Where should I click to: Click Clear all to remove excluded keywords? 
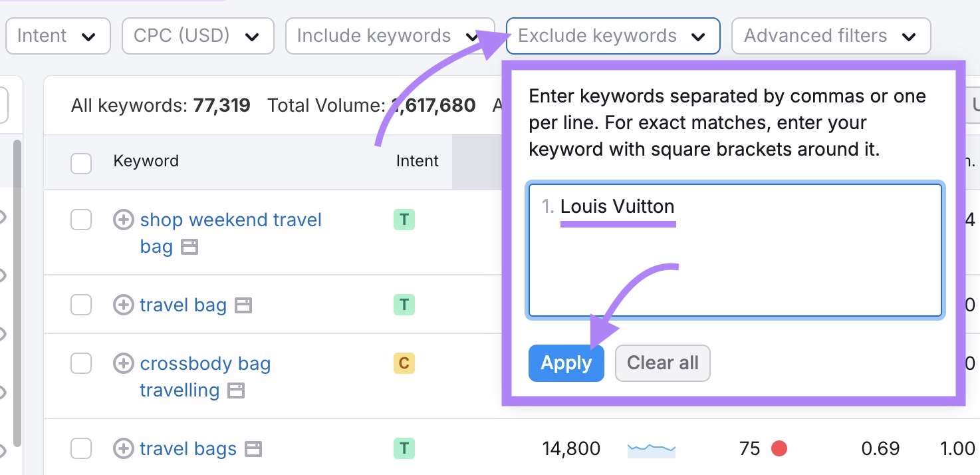[x=662, y=363]
